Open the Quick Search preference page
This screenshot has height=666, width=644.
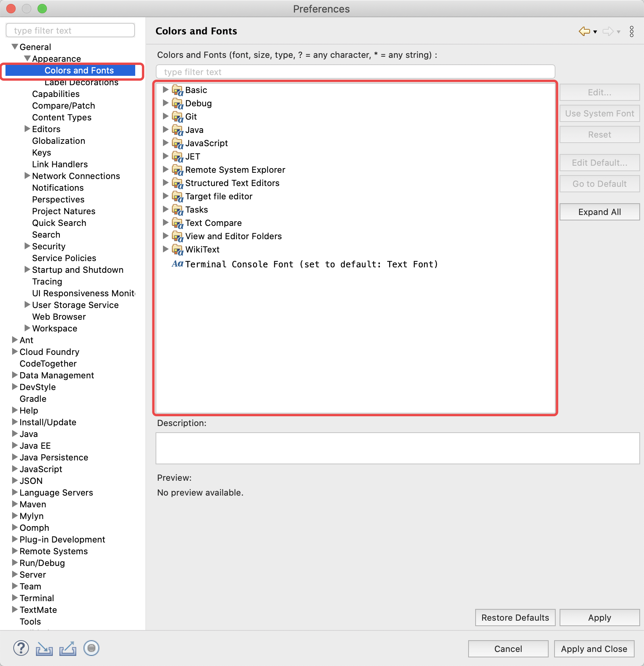click(59, 223)
